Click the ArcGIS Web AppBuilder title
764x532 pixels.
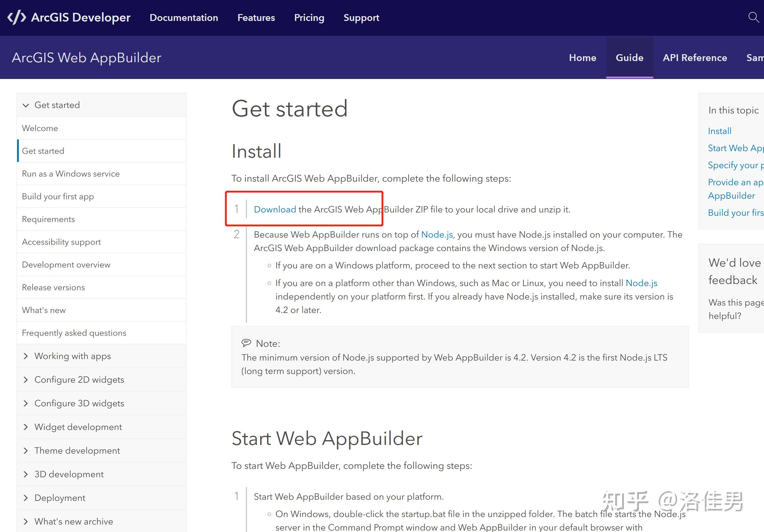[87, 58]
